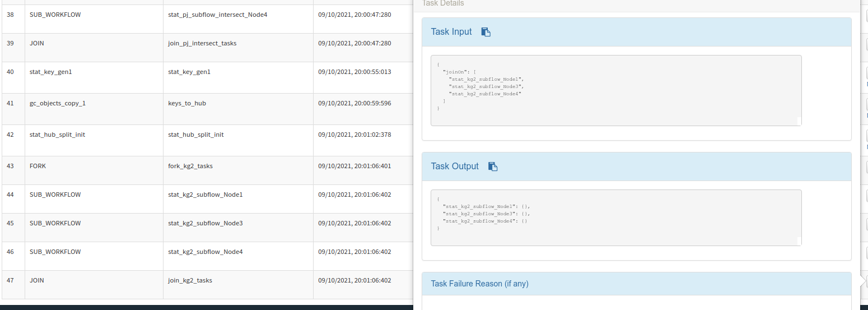Screen dimensions: 868x310
Task: Click the Task Output panel heading
Action: pos(636,166)
